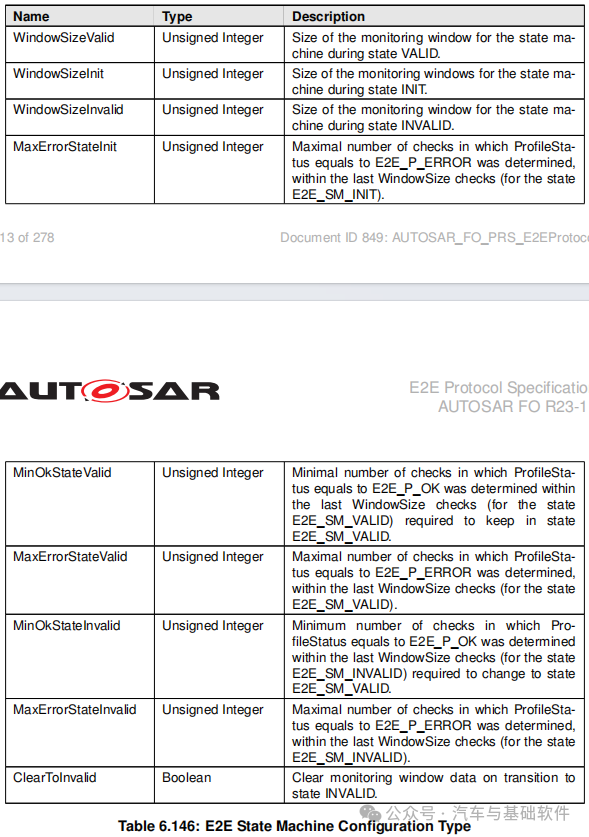Click the MaxErrorStateInit description mentioning E2E_SM_INIT
Viewport: 589px width, 837px height.
point(434,170)
